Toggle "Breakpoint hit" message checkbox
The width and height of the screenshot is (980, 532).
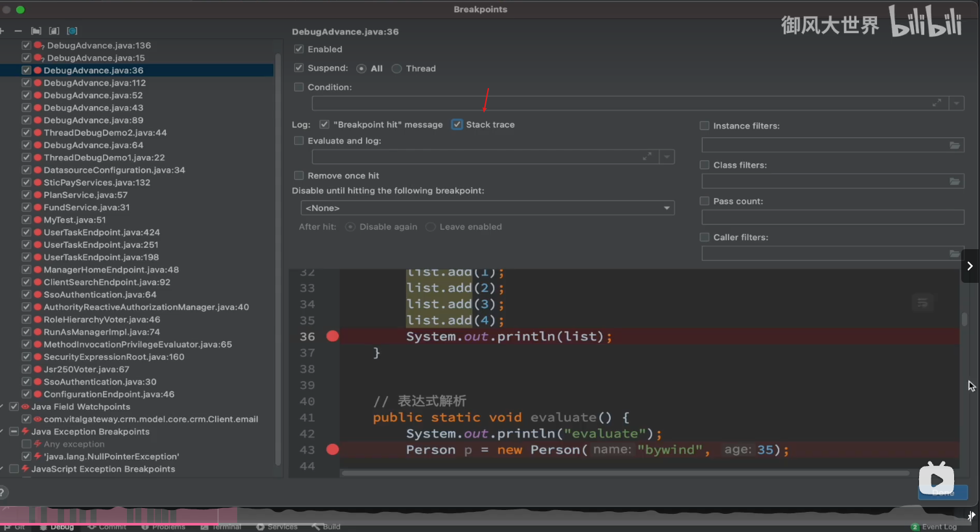[x=325, y=124]
